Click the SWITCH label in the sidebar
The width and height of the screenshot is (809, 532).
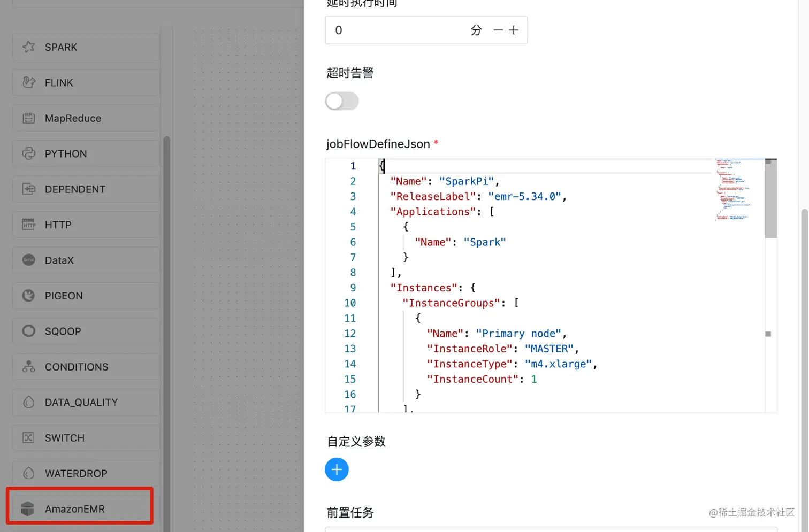[x=65, y=438]
